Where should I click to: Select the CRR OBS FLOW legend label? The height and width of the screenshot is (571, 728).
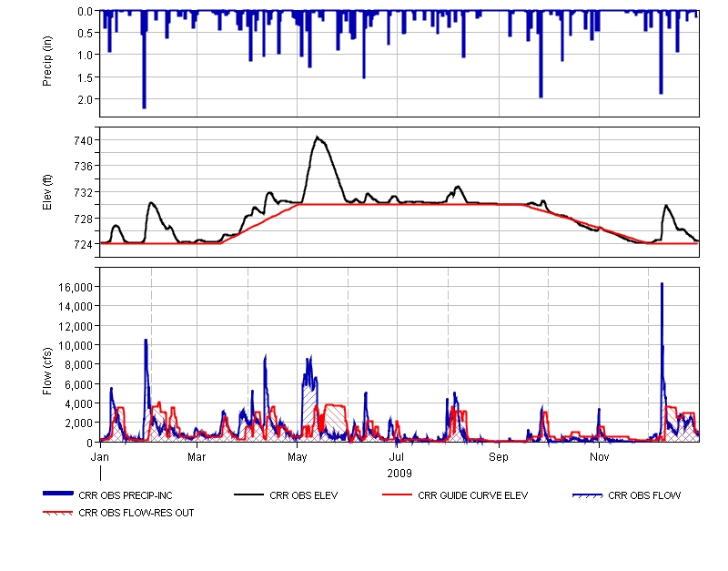(644, 495)
